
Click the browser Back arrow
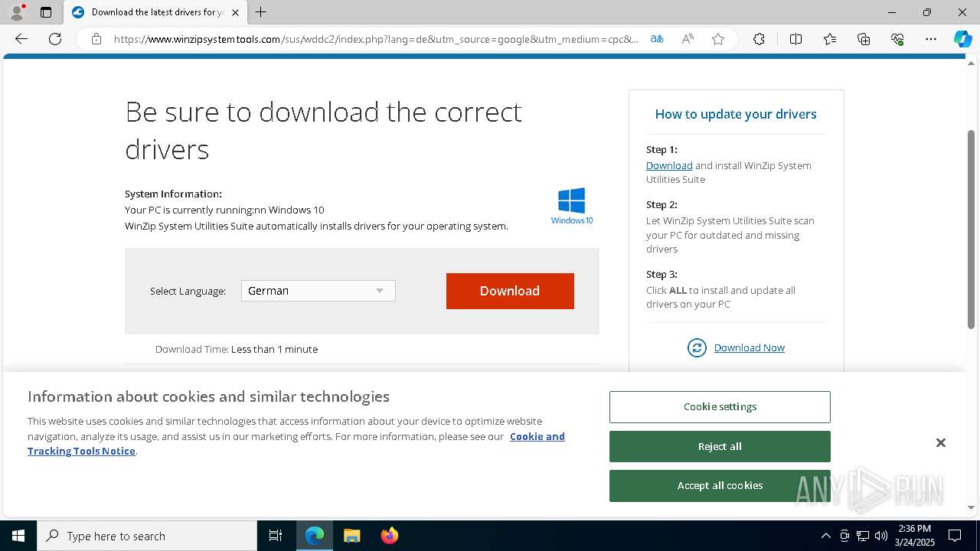point(21,39)
